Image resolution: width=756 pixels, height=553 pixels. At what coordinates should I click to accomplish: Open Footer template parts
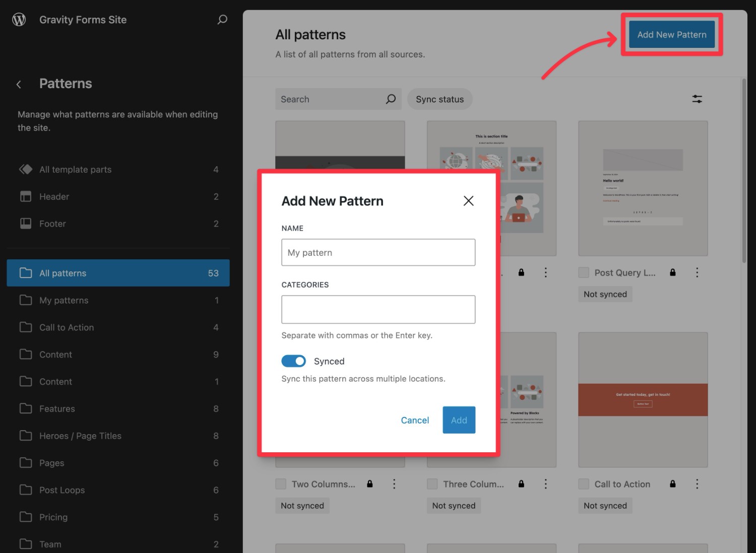118,224
